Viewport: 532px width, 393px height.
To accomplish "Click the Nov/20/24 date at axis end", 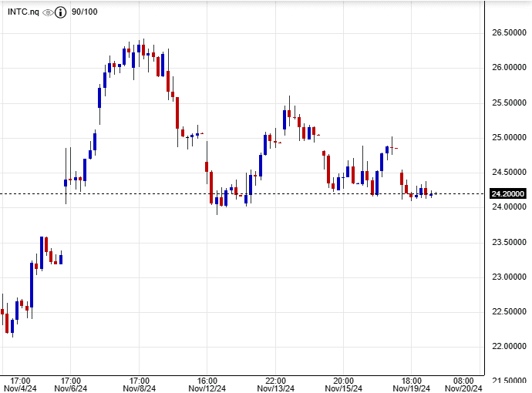I will tap(463, 388).
